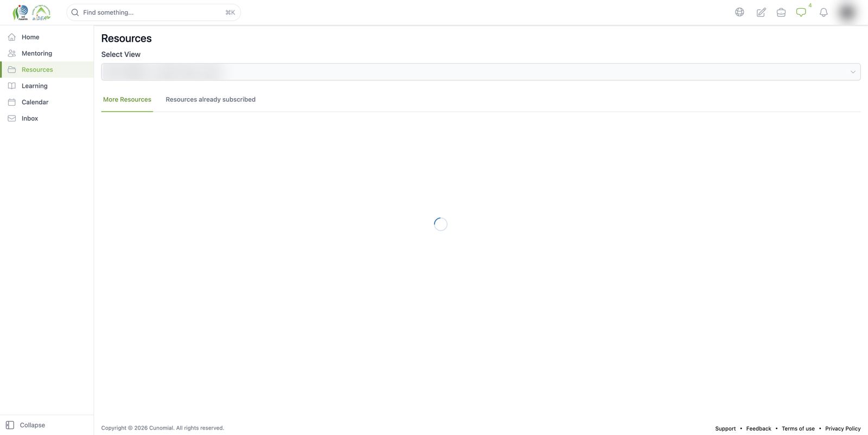Click the Calendar sidebar icon

[x=12, y=102]
